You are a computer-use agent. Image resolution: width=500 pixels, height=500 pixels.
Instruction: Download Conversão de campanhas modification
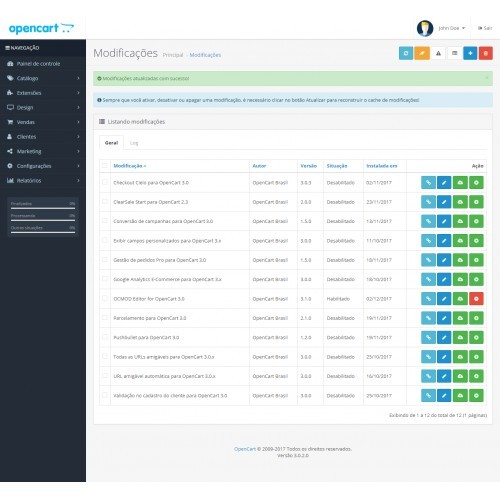click(460, 221)
